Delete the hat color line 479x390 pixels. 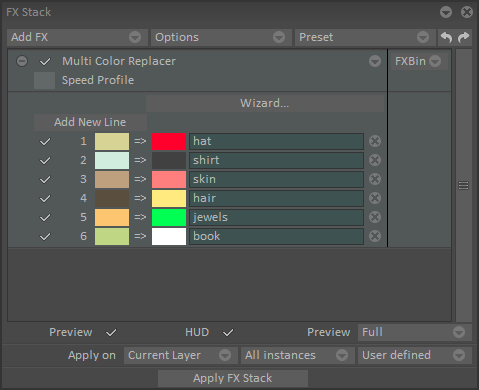coord(375,141)
